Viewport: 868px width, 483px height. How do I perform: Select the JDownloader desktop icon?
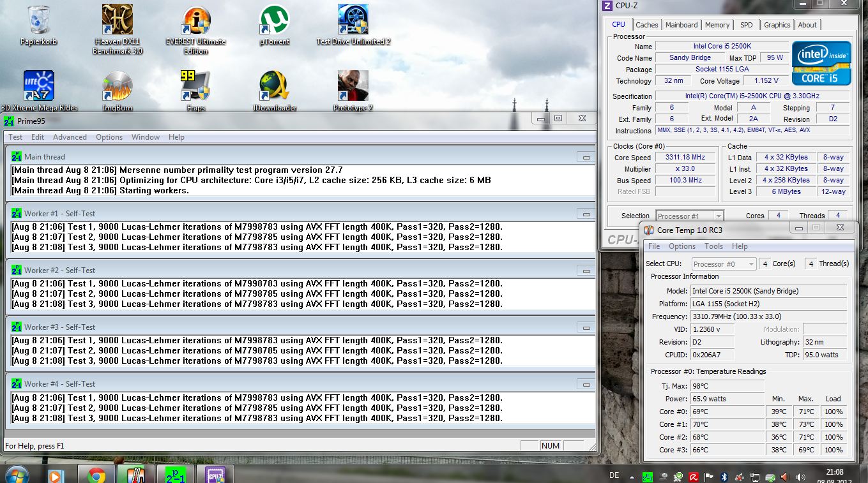coord(275,91)
